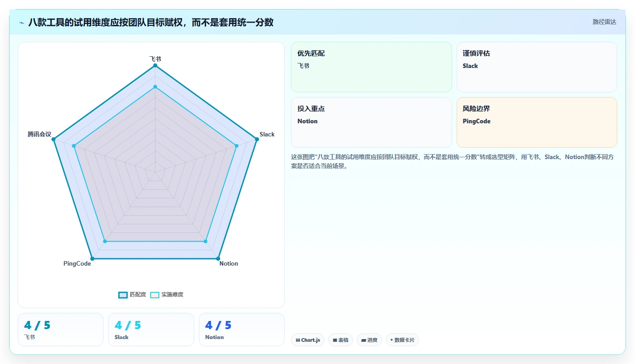Open the 谨慎评估 Slack card

[x=537, y=67]
